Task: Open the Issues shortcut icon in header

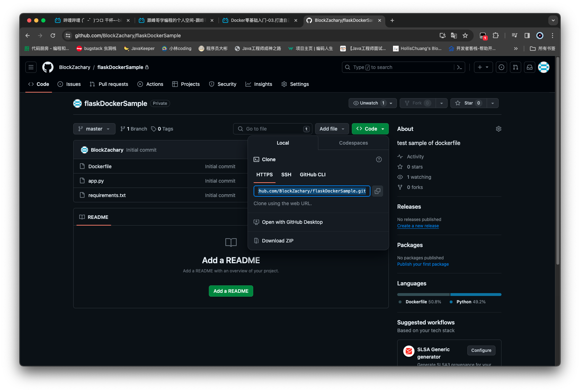Action: 501,67
